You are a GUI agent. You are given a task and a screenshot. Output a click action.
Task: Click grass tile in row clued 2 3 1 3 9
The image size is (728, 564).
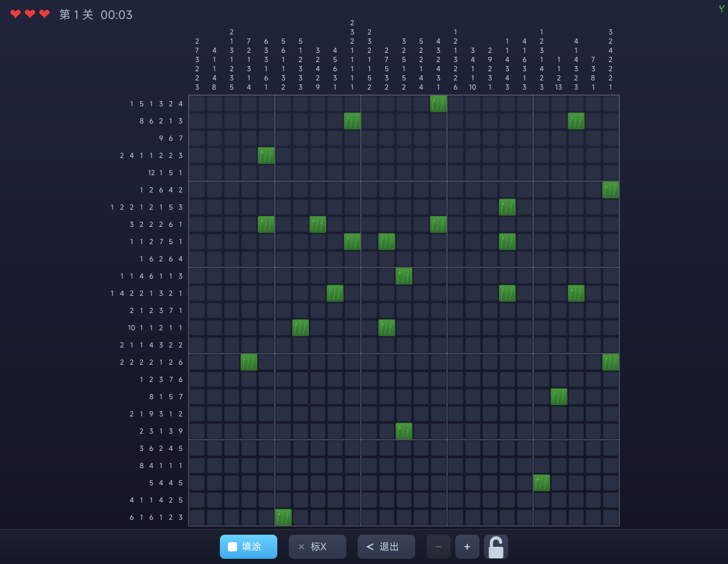click(x=404, y=431)
